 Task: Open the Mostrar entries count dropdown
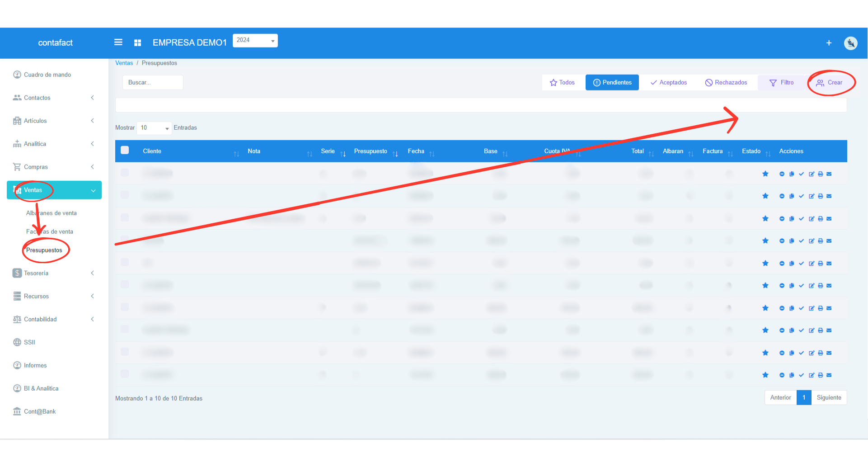[x=154, y=128]
